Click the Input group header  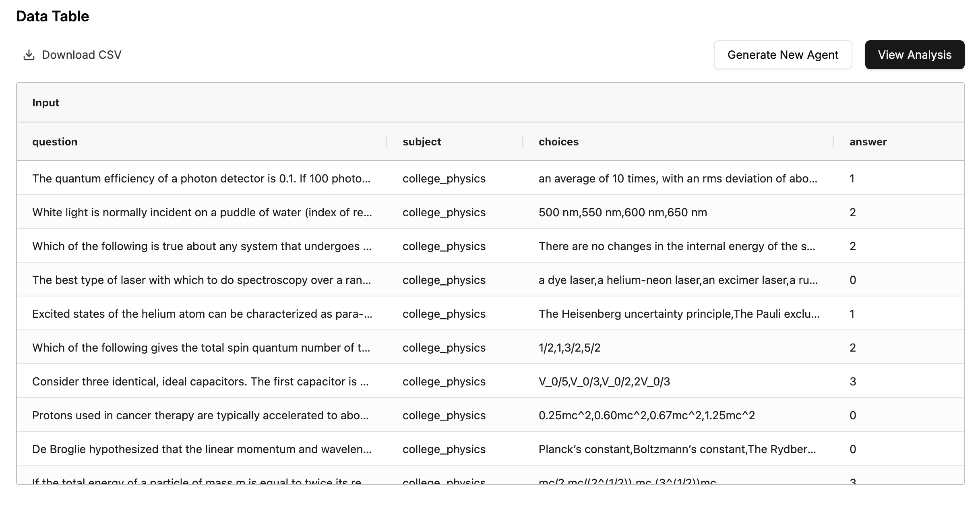pyautogui.click(x=45, y=103)
